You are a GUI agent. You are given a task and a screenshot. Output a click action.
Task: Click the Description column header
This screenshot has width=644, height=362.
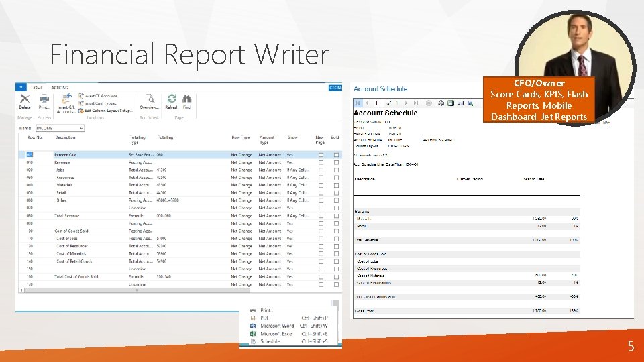click(x=65, y=137)
